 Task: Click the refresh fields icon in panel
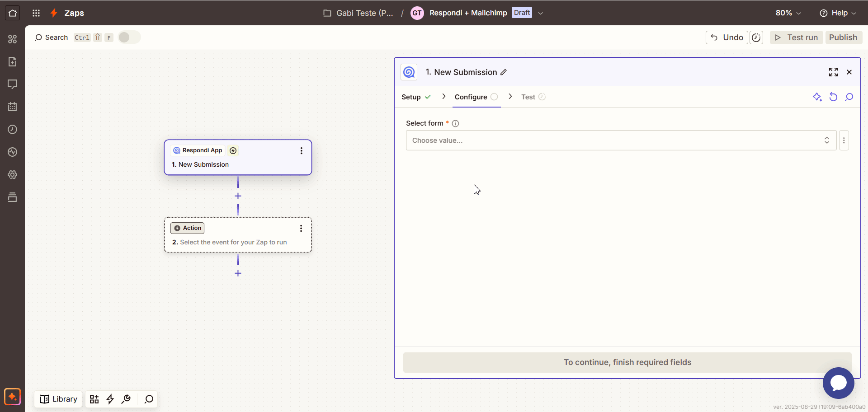(833, 97)
